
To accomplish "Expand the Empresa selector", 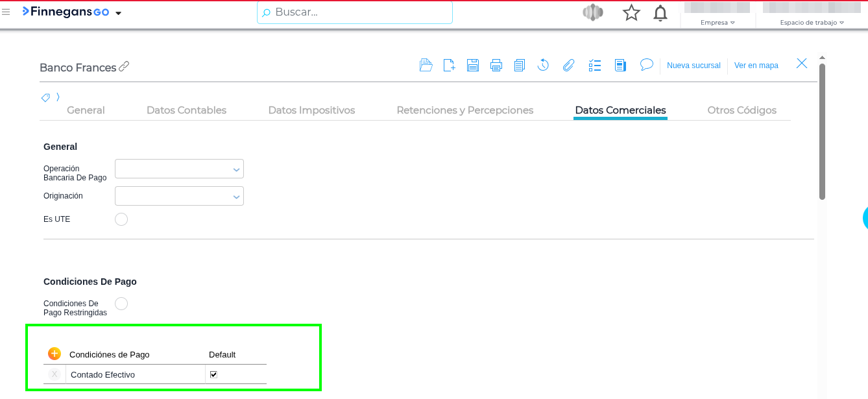I will (x=717, y=23).
